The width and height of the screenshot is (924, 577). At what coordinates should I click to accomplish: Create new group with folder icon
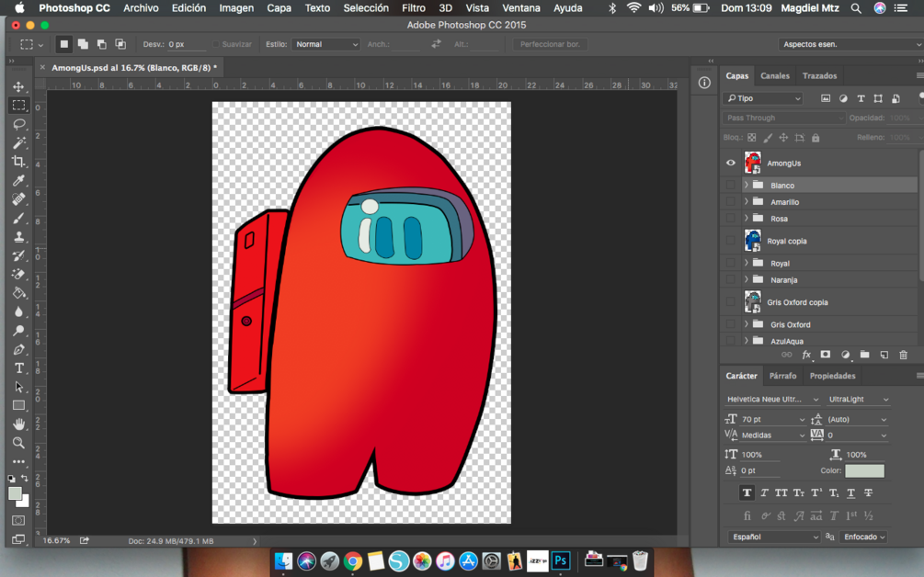point(864,355)
